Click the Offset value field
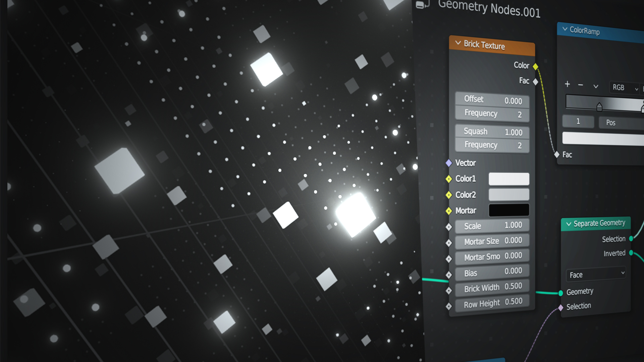 tap(492, 100)
